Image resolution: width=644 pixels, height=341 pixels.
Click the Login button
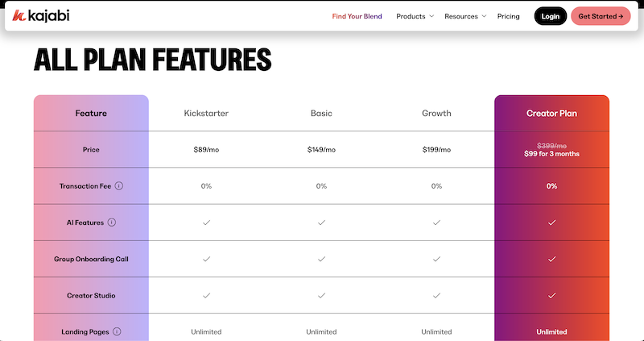coord(551,16)
